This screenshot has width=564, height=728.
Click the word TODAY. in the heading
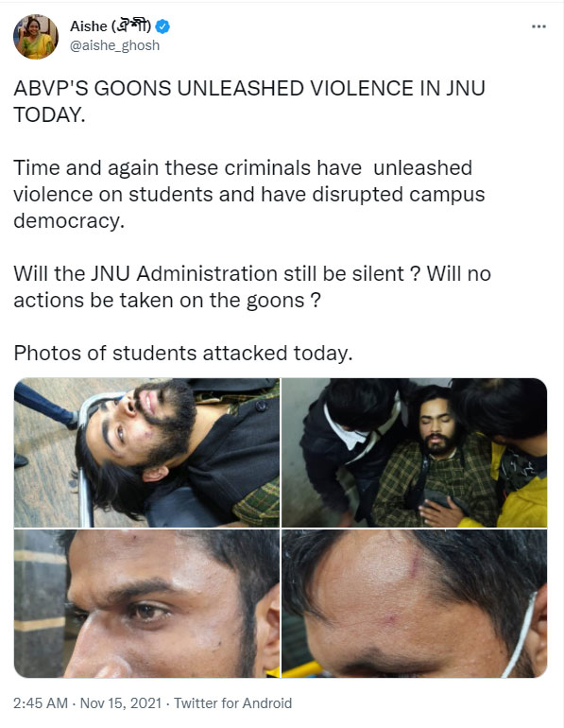click(x=49, y=114)
